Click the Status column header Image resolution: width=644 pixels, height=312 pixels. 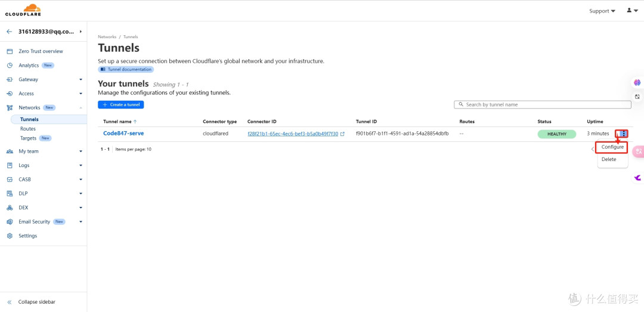[544, 122]
